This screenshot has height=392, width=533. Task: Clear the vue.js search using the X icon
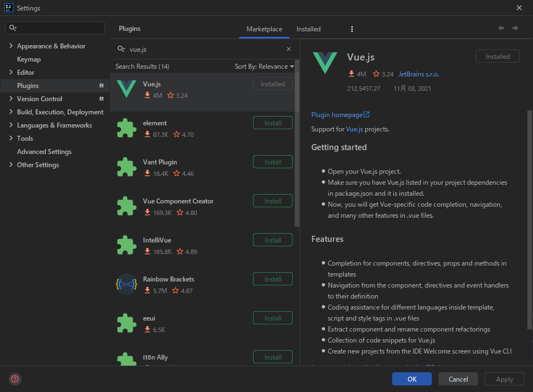click(x=288, y=48)
